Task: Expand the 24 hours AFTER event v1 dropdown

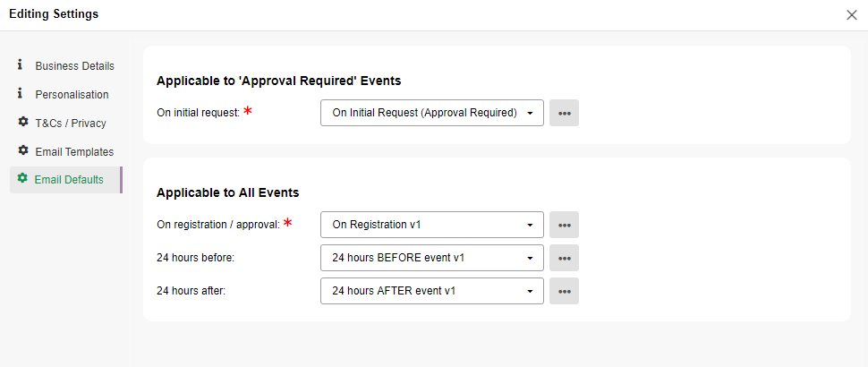Action: coord(432,291)
